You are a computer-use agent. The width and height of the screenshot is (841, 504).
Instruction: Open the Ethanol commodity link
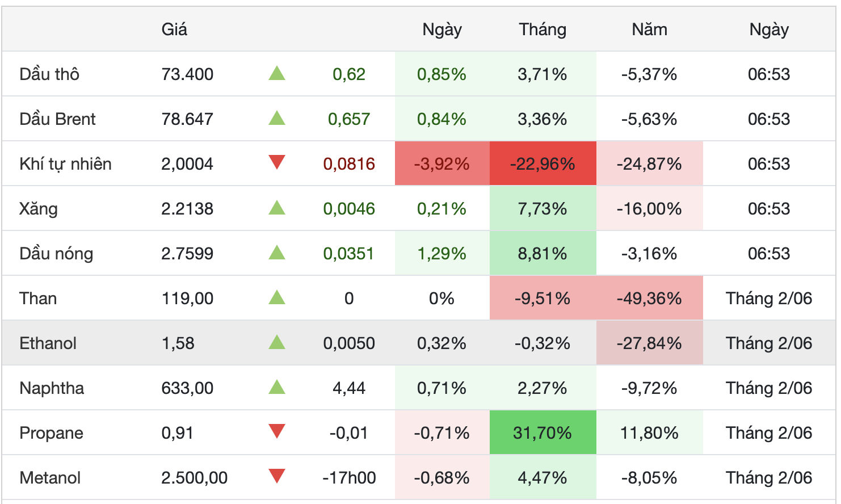(48, 343)
